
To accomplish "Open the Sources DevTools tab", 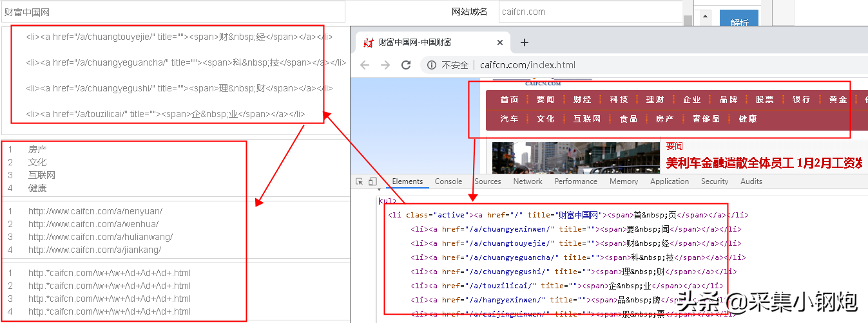I will point(488,181).
